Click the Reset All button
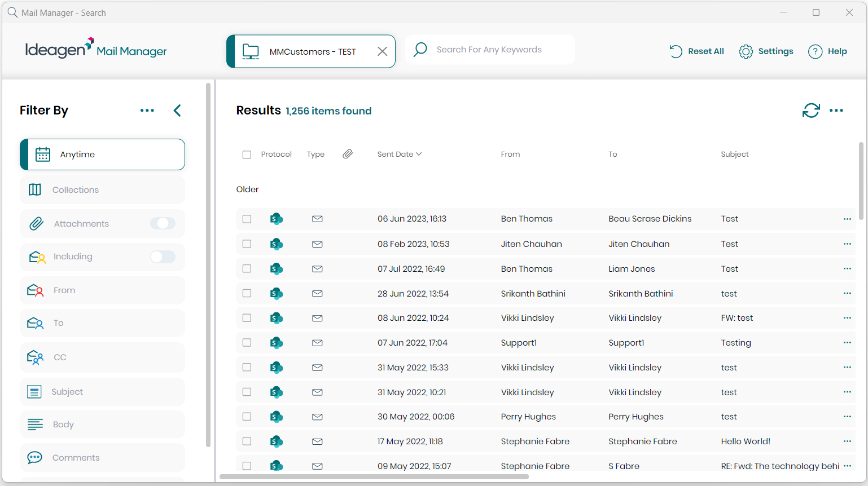 pos(697,51)
